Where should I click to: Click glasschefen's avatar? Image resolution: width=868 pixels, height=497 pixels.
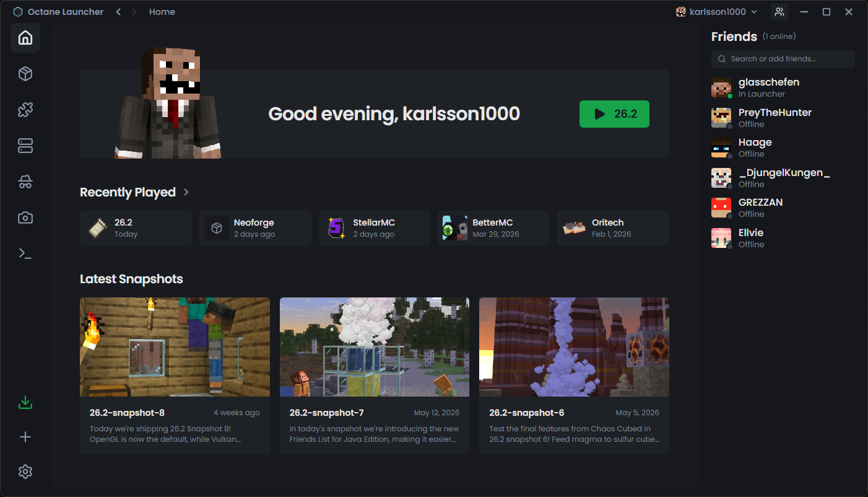point(721,88)
